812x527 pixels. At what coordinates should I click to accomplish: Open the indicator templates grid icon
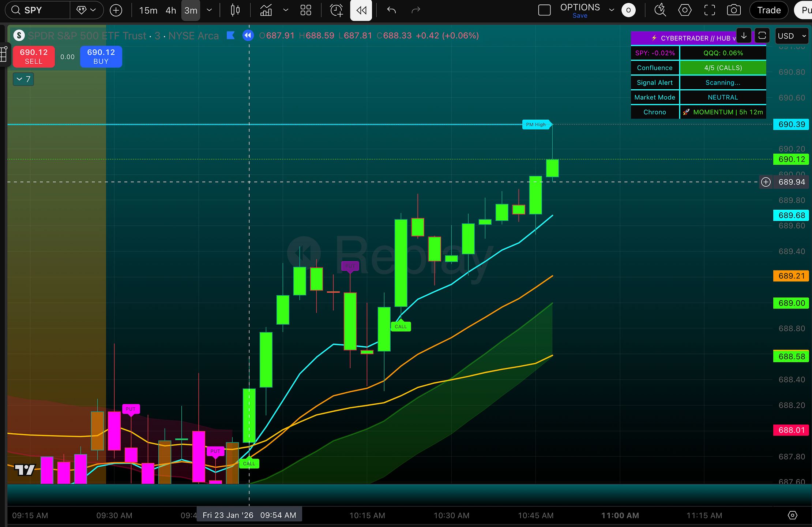click(x=305, y=10)
